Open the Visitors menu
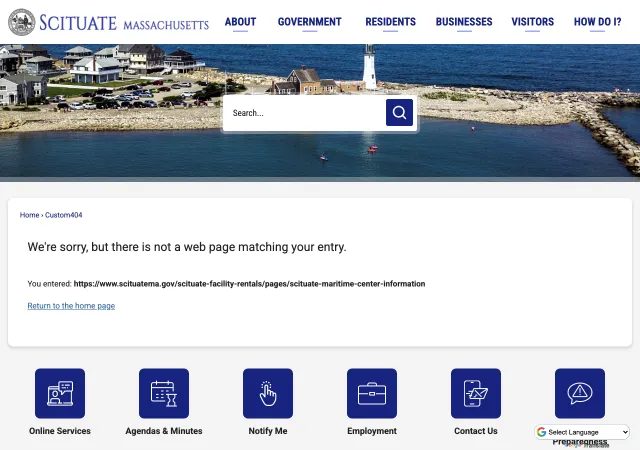Image resolution: width=640 pixels, height=450 pixels. (x=533, y=22)
